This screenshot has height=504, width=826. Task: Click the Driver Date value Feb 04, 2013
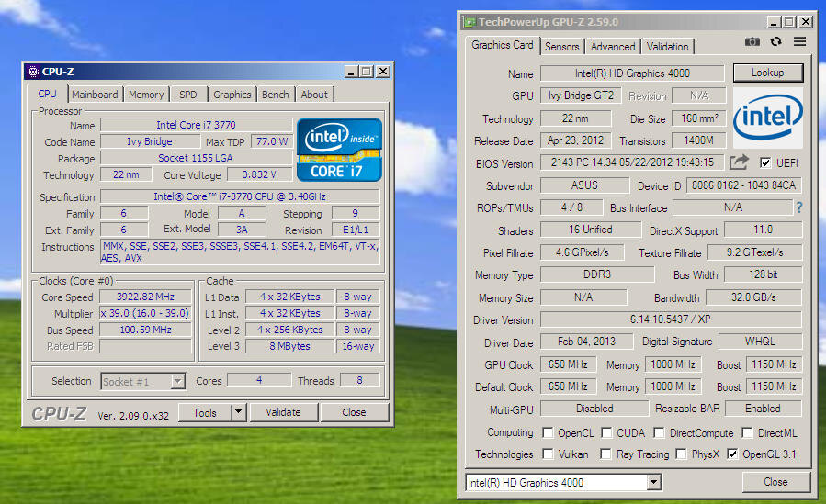click(586, 342)
